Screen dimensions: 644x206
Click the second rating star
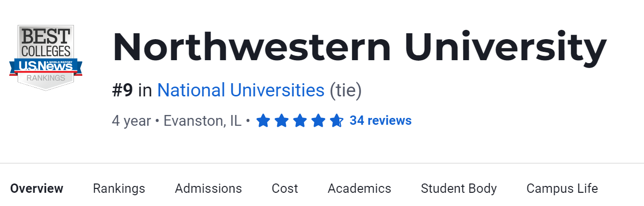pyautogui.click(x=281, y=120)
